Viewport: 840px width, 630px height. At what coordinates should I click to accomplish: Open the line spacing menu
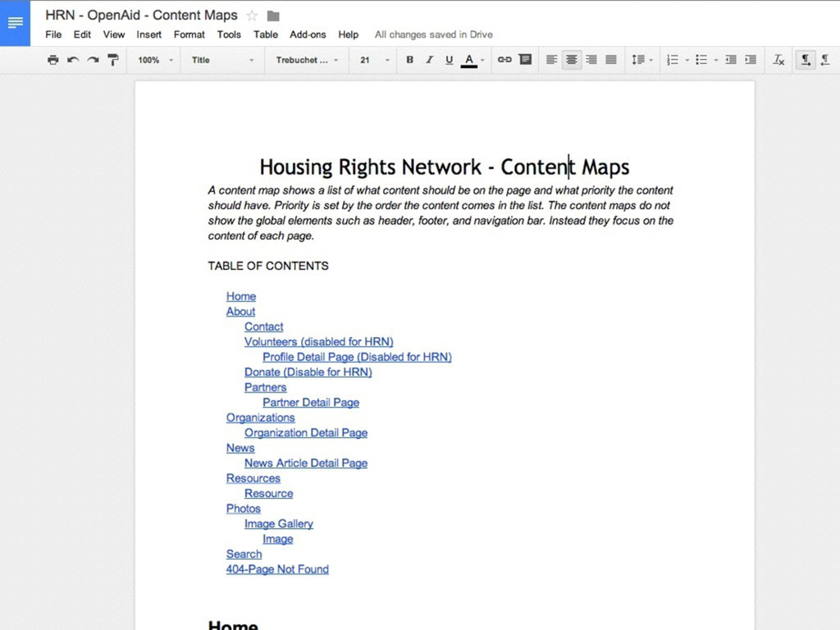coord(638,60)
